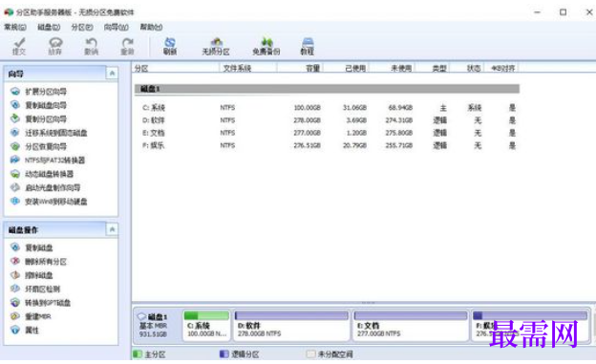Screen dimensions: 596x364
Task: Refresh disks with the 刷新 icon
Action: (170, 47)
